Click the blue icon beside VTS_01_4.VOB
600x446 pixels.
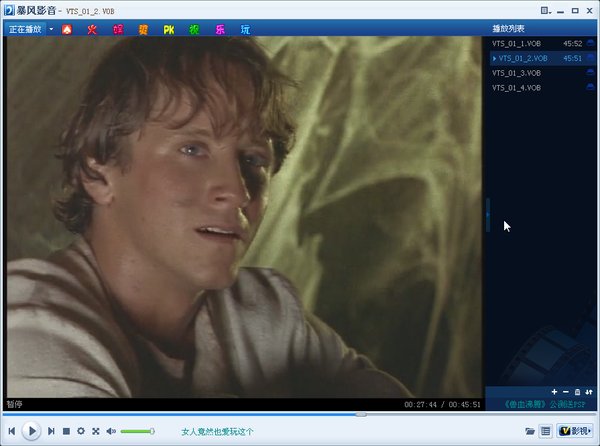[590, 87]
